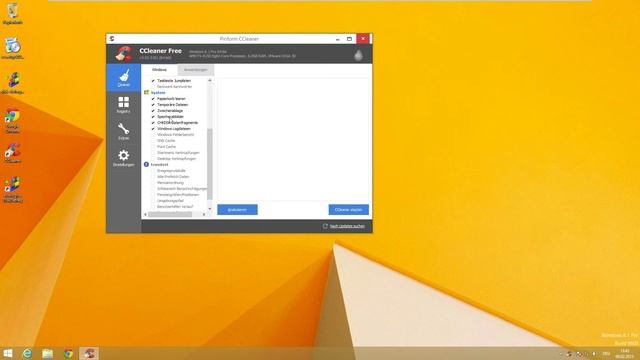
Task: Click the small CCleaner icon in the title bar
Action: click(112, 39)
